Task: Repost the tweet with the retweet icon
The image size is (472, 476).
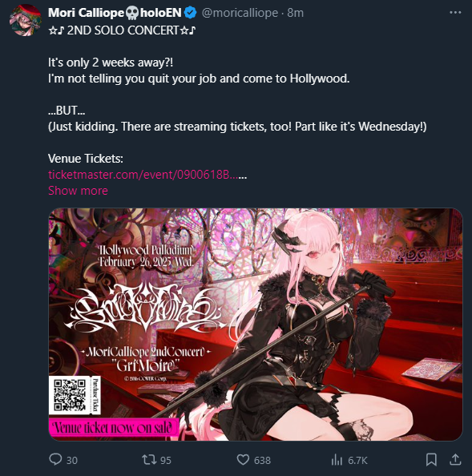Action: (149, 460)
